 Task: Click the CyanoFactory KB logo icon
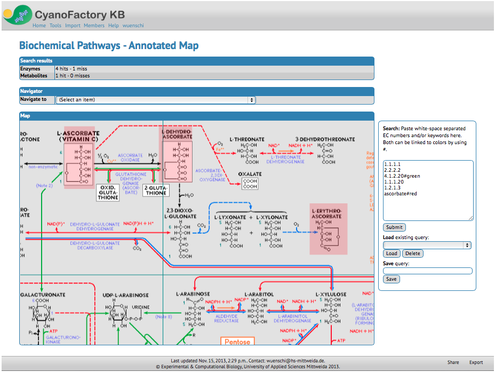coord(17,15)
